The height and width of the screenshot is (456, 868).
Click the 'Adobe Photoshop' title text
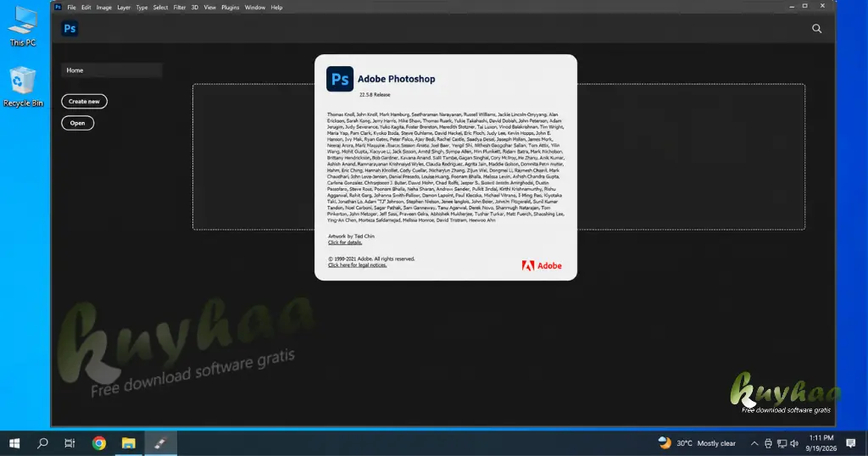(397, 79)
